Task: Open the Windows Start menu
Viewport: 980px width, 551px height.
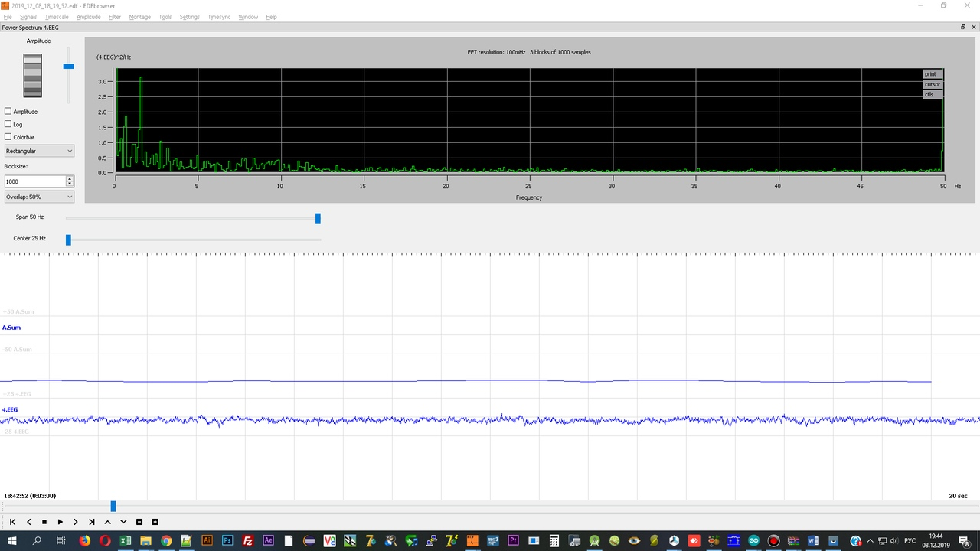Action: [12, 541]
